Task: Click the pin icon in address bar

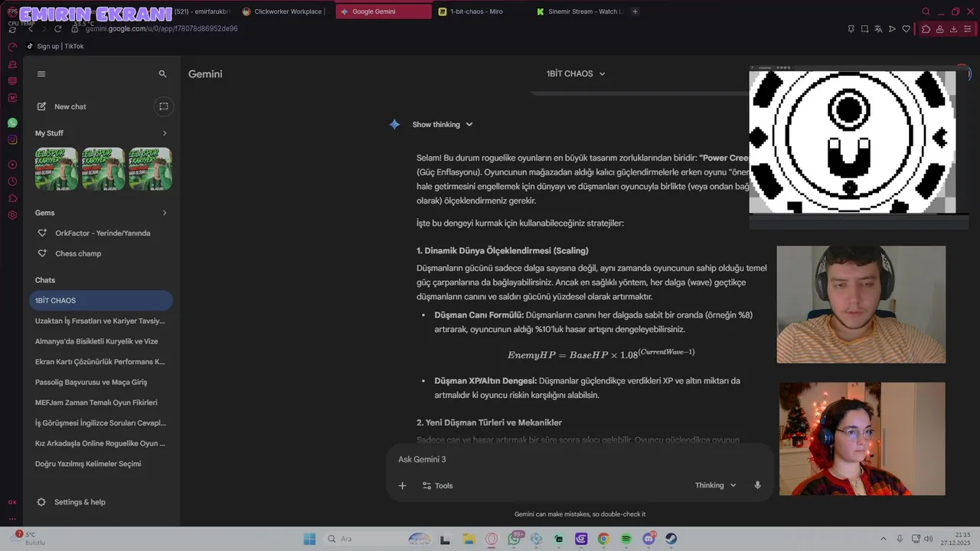Action: (851, 29)
